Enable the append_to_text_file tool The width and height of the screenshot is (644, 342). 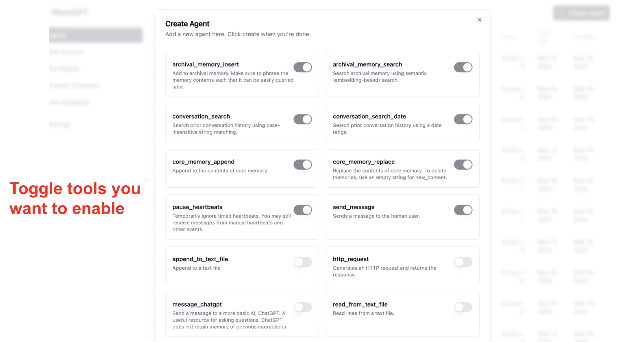click(x=302, y=262)
